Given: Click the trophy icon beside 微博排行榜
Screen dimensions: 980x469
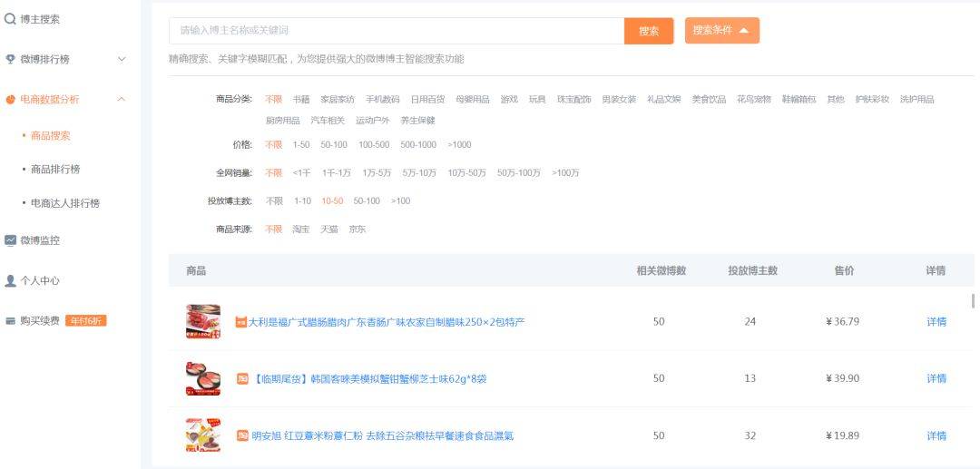Looking at the screenshot, I should (10, 59).
